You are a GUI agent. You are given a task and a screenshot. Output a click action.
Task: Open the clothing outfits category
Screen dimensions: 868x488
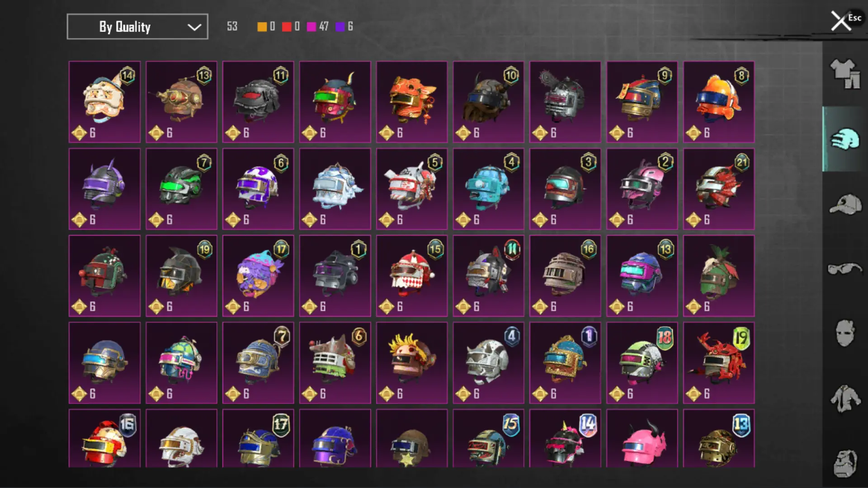[844, 74]
